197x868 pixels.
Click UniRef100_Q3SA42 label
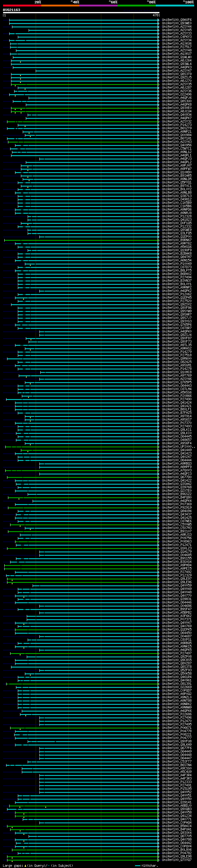[x=177, y=483]
